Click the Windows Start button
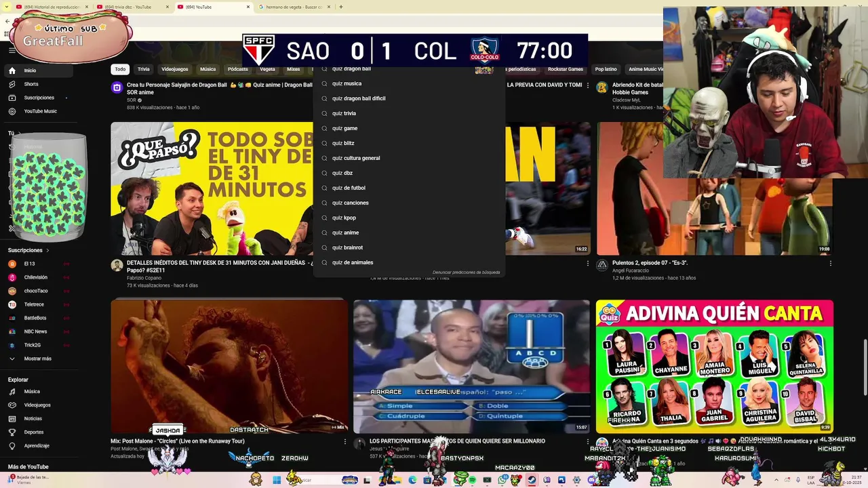The width and height of the screenshot is (868, 488). pos(277,480)
